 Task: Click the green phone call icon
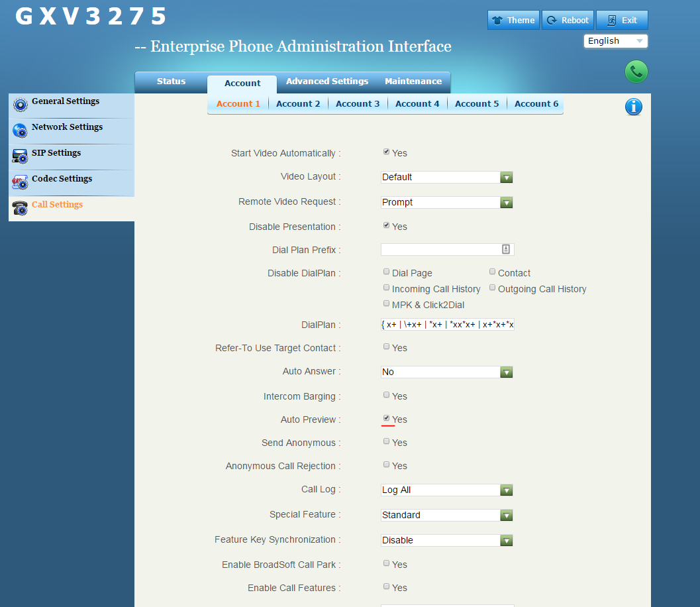tap(636, 72)
